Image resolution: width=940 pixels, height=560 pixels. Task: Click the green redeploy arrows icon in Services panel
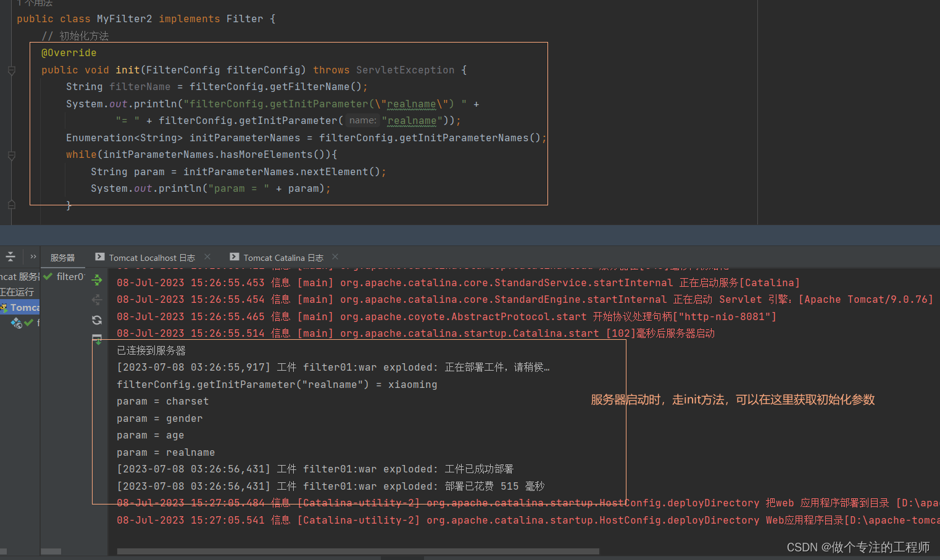tap(97, 280)
